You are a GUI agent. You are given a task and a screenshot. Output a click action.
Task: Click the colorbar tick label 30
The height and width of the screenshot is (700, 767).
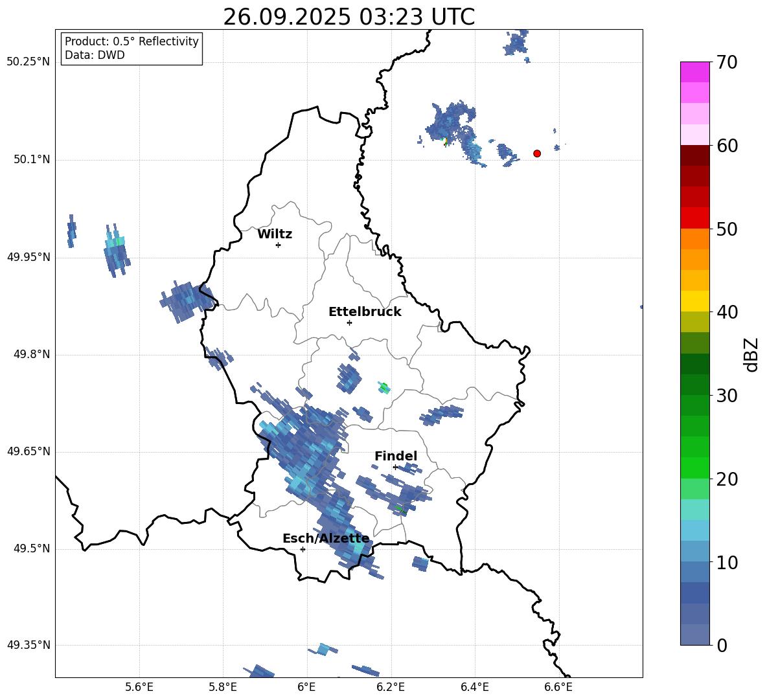727,396
